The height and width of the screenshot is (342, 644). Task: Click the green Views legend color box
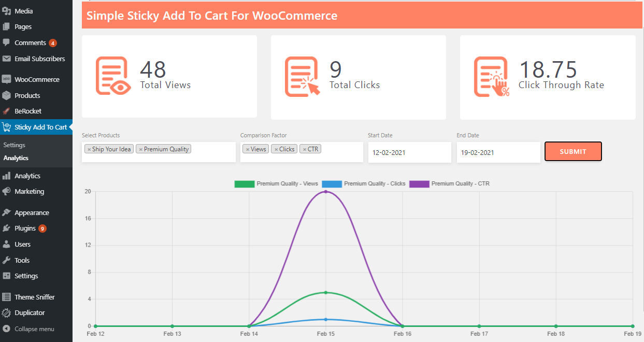244,184
